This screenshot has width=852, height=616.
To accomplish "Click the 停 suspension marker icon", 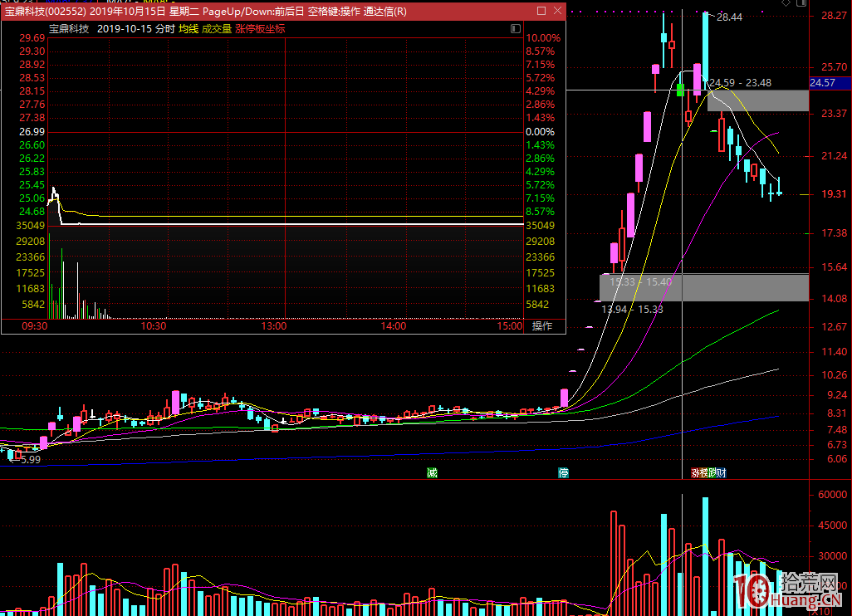I will [x=563, y=472].
